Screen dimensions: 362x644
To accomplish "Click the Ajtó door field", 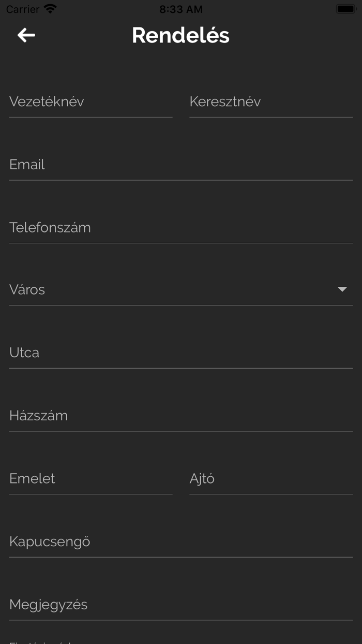I will (270, 479).
